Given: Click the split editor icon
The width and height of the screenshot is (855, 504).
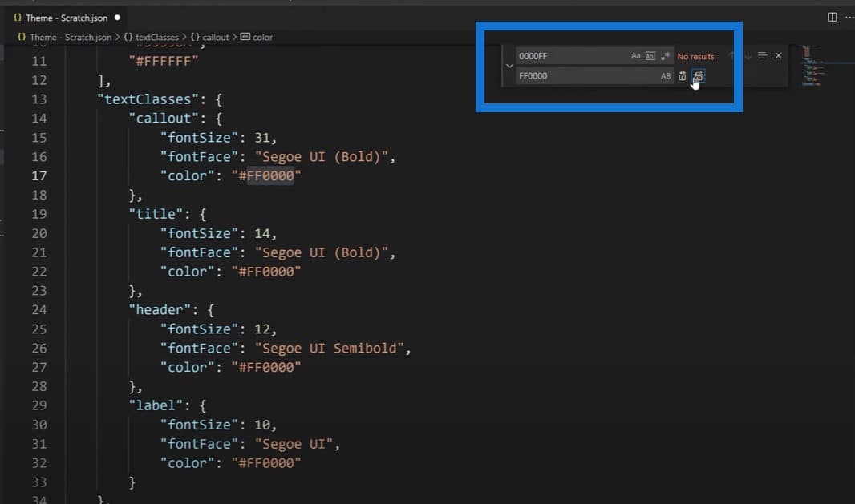Looking at the screenshot, I should [x=832, y=18].
